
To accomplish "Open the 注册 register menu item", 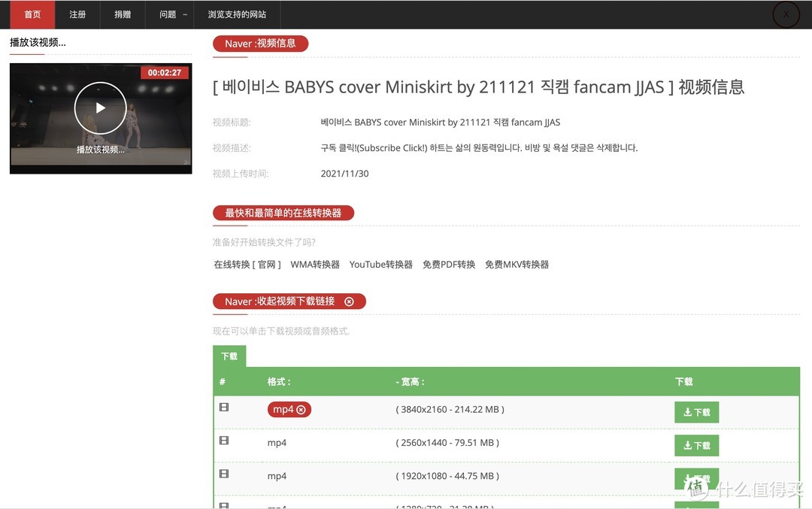I will click(x=77, y=14).
